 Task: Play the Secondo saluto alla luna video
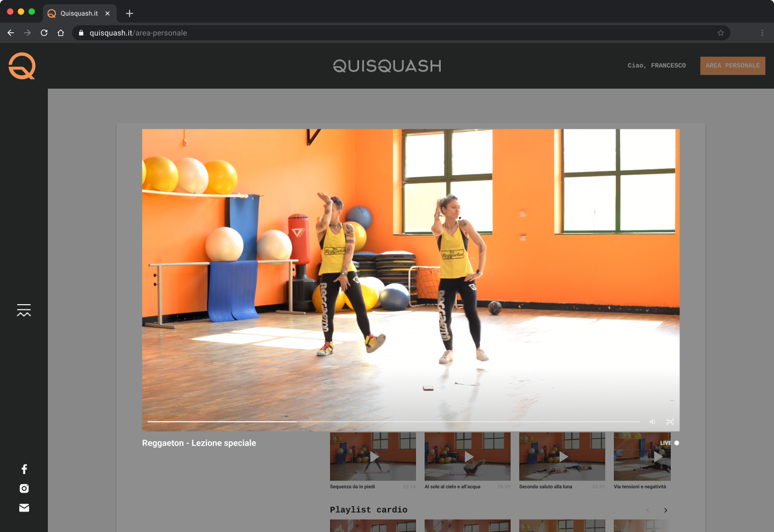tap(562, 457)
